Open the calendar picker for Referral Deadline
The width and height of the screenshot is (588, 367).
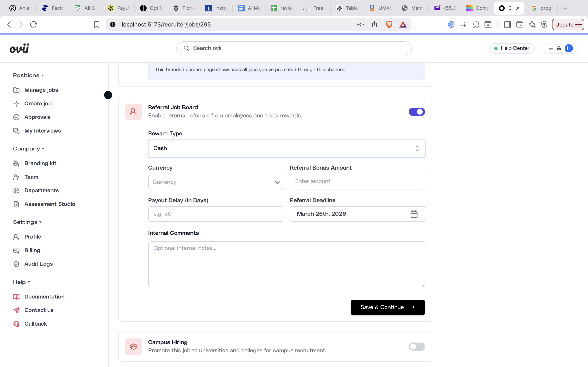tap(414, 214)
